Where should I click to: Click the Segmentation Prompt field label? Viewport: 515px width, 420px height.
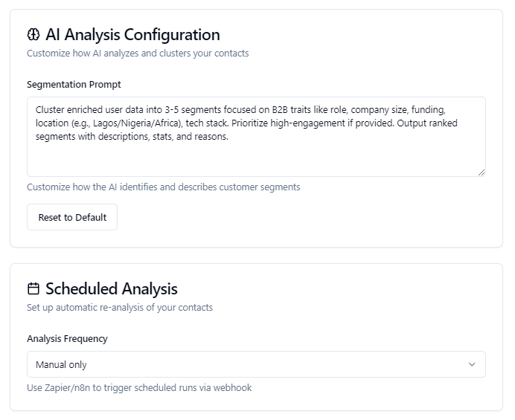pyautogui.click(x=74, y=85)
